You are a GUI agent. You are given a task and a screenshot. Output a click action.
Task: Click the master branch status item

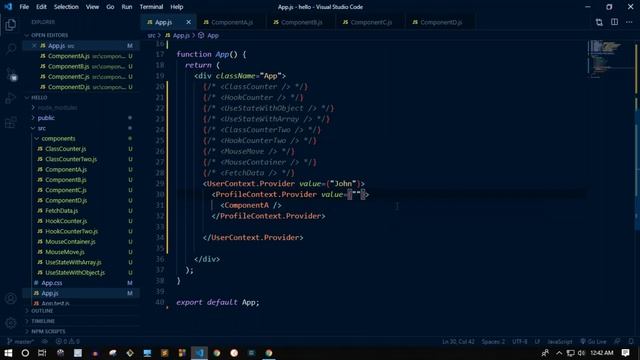20,341
